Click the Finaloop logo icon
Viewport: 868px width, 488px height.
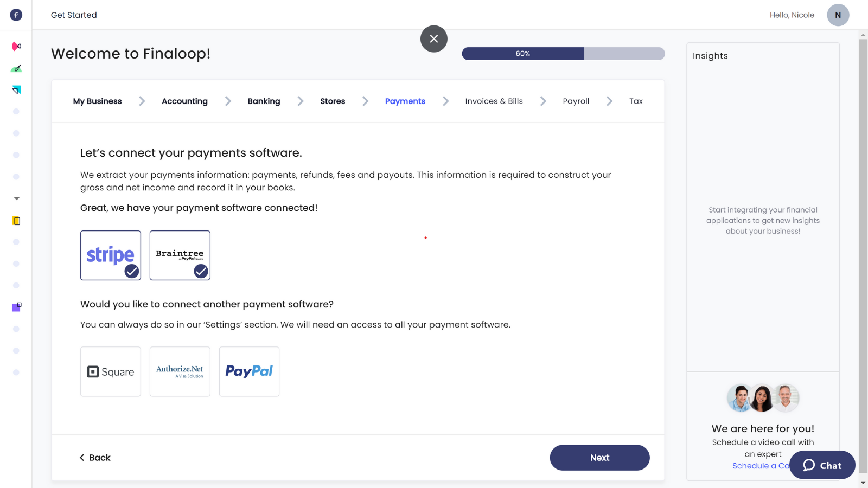coord(16,15)
